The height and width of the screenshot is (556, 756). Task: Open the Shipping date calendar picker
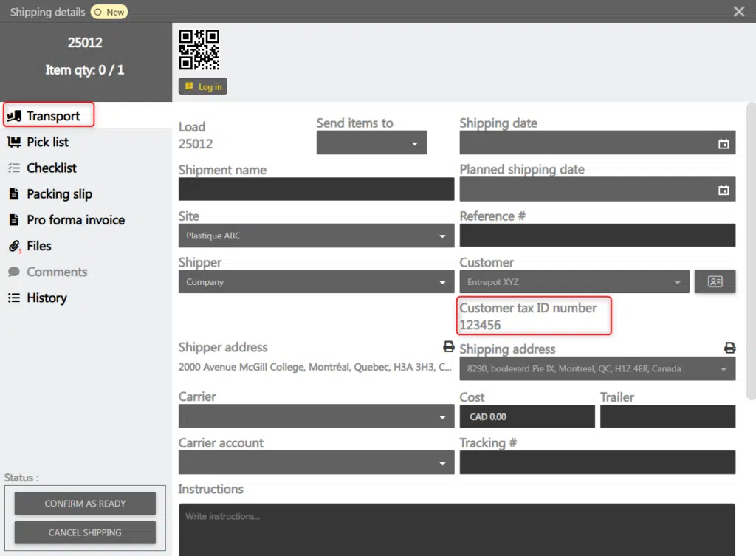(724, 144)
